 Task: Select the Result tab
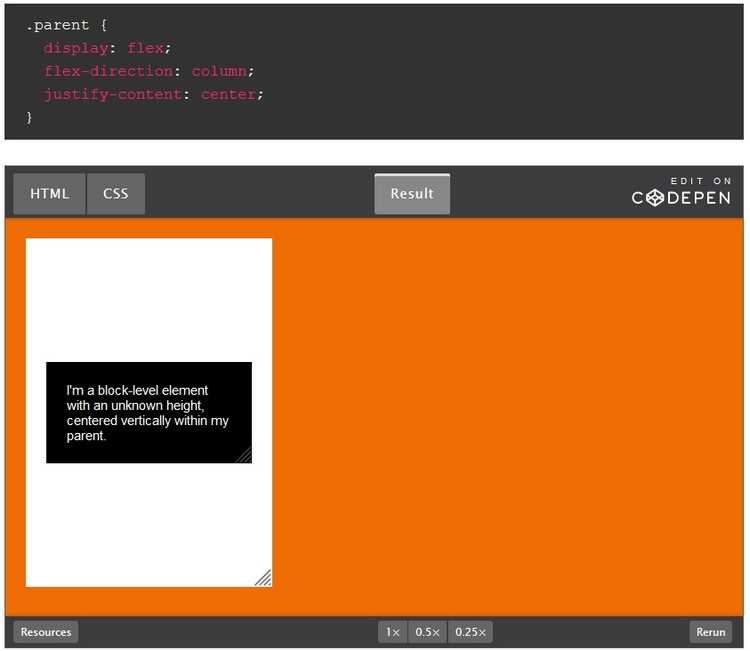coord(412,194)
